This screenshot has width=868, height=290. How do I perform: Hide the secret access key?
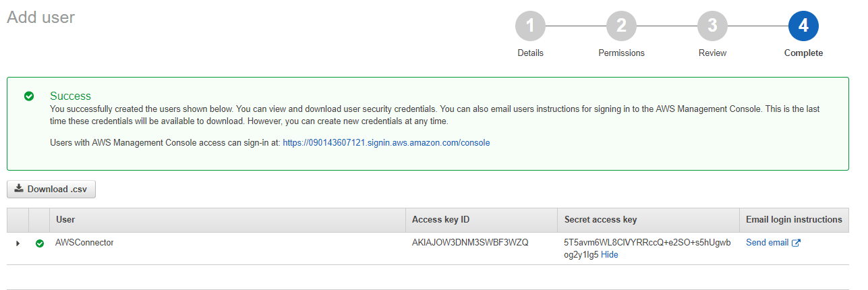point(610,255)
